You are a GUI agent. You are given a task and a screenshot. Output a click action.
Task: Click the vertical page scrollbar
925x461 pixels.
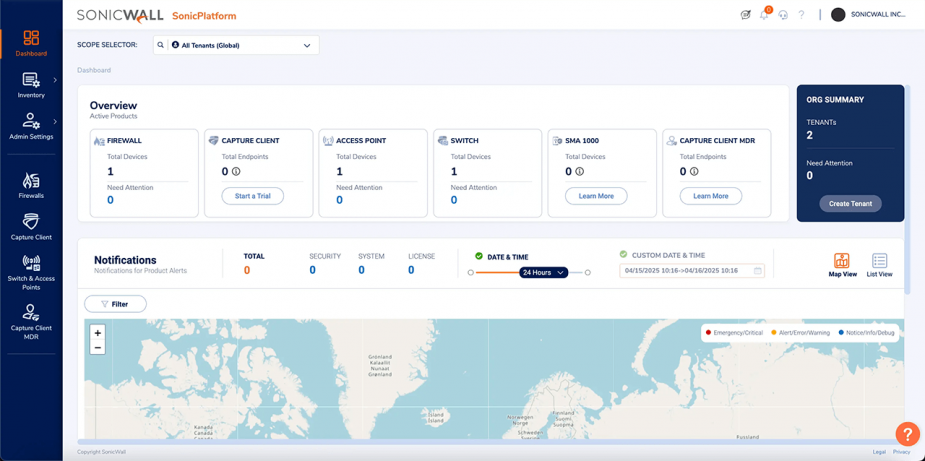(908, 189)
